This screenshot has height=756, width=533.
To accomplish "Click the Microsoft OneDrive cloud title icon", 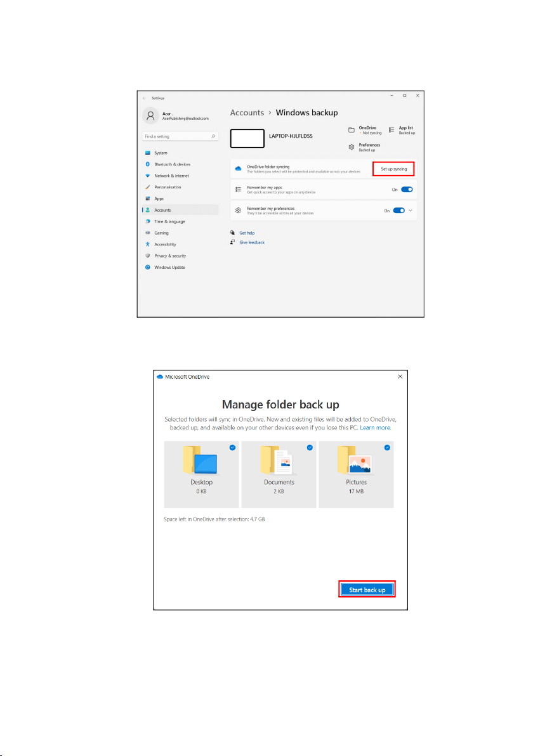I will 160,377.
